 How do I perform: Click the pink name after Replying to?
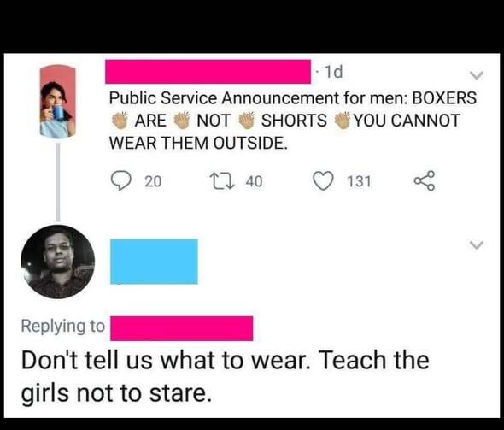[182, 328]
